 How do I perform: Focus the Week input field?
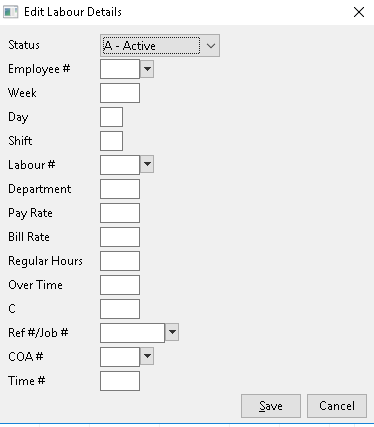coord(120,93)
